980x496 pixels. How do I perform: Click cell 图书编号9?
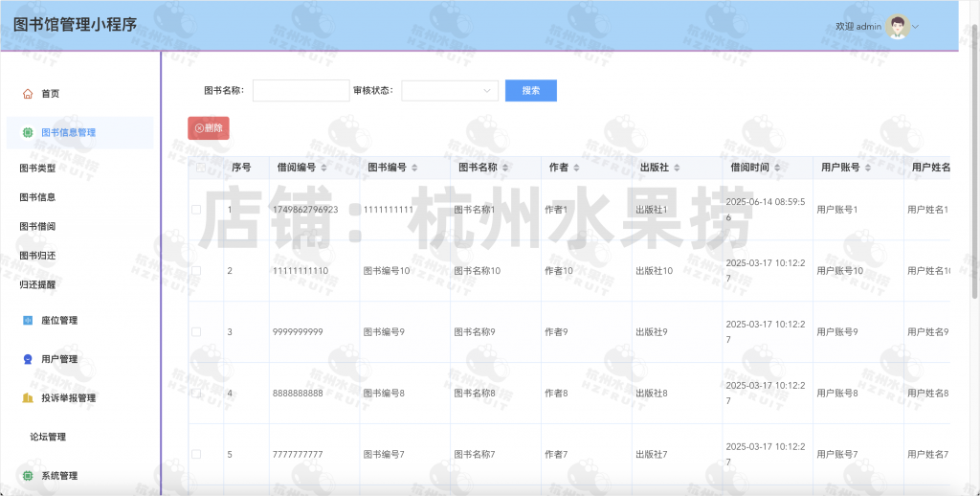coord(384,332)
